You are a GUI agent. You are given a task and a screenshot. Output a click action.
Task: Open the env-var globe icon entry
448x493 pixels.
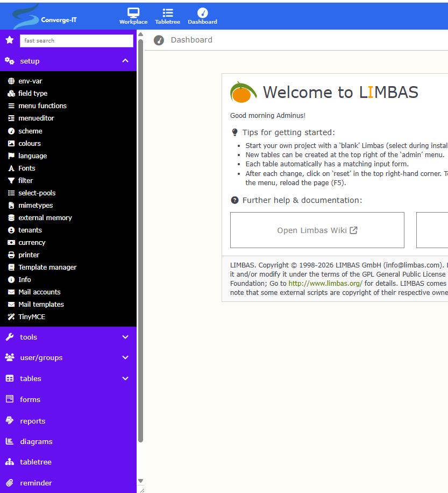tap(11, 81)
